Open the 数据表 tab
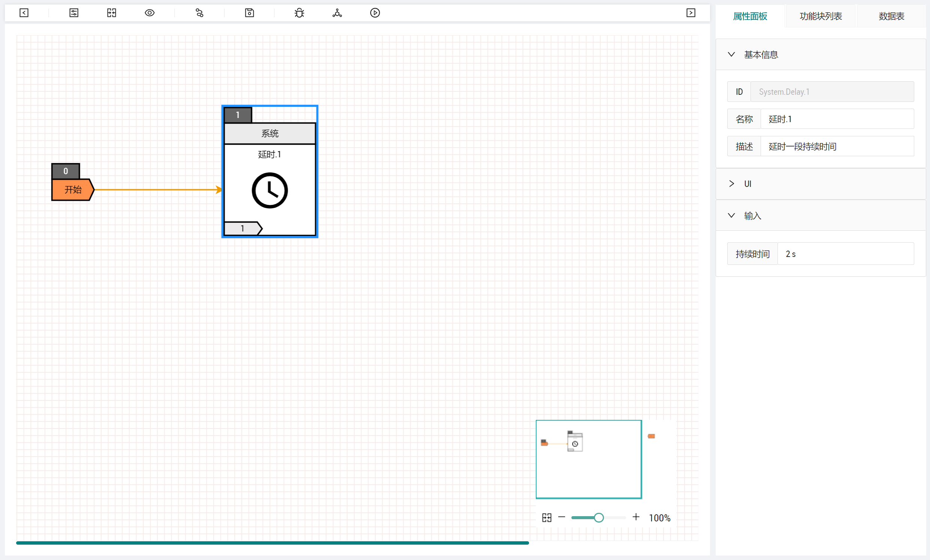930x560 pixels. click(x=891, y=16)
